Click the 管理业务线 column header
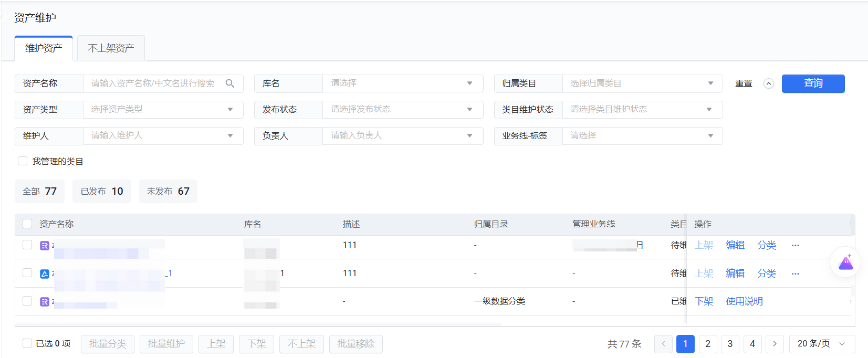This screenshot has height=358, width=868. coord(593,224)
